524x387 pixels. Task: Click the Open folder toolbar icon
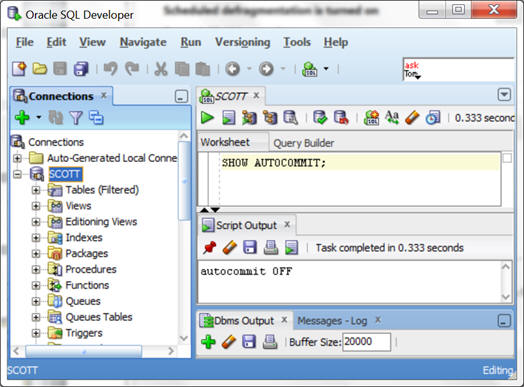coord(40,69)
